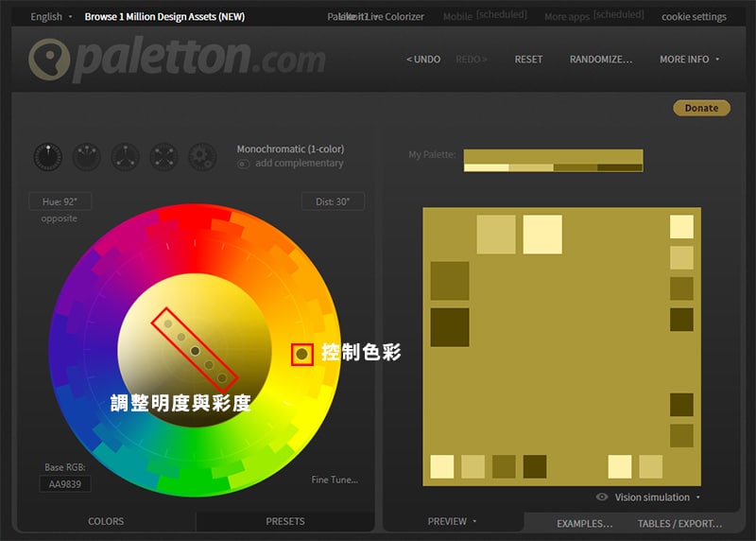Click the Paletton logo icon

49,60
